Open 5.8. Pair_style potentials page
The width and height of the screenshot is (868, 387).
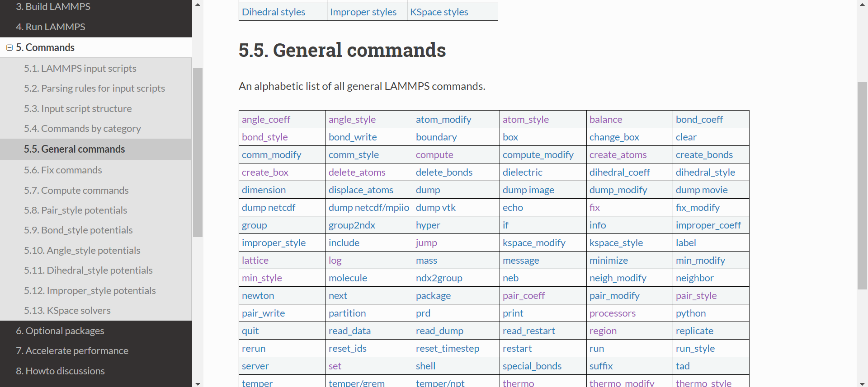coord(75,210)
